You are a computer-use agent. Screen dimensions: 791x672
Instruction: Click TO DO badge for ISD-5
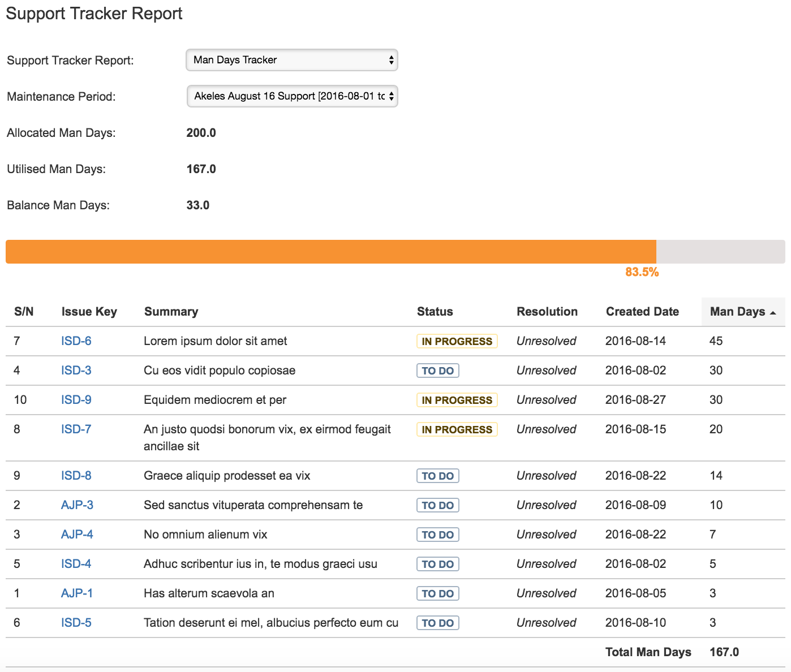[x=437, y=623]
